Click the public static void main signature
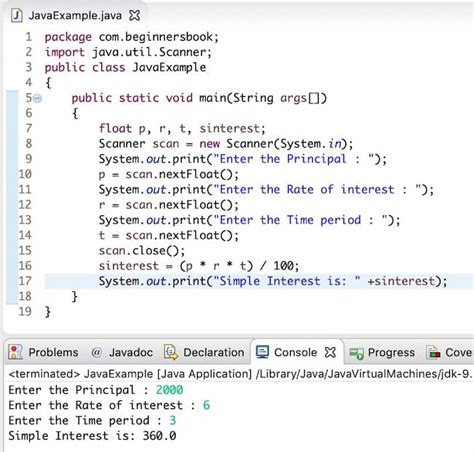The width and height of the screenshot is (474, 452). click(x=199, y=98)
